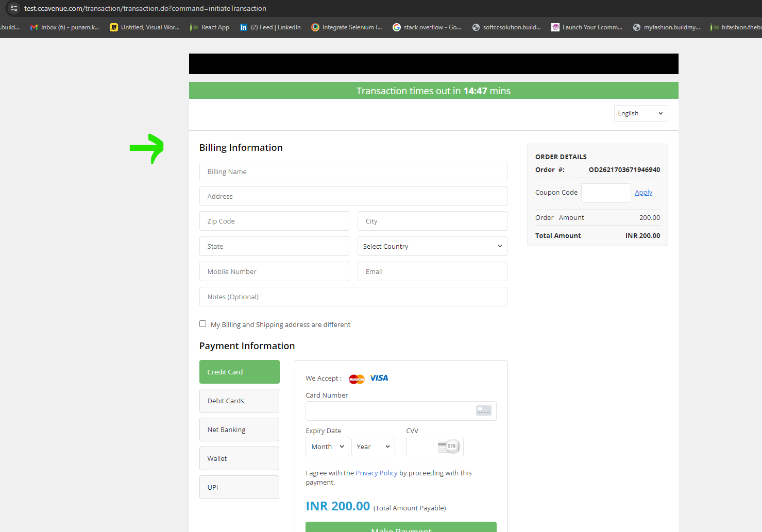Click the CVV input field
Screen dimensions: 762x532
pyautogui.click(x=435, y=447)
